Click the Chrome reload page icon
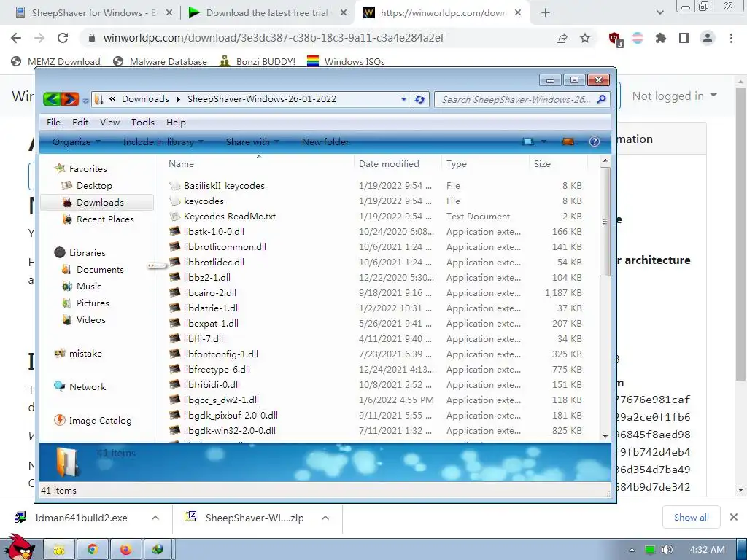This screenshot has height=560, width=747. click(63, 38)
